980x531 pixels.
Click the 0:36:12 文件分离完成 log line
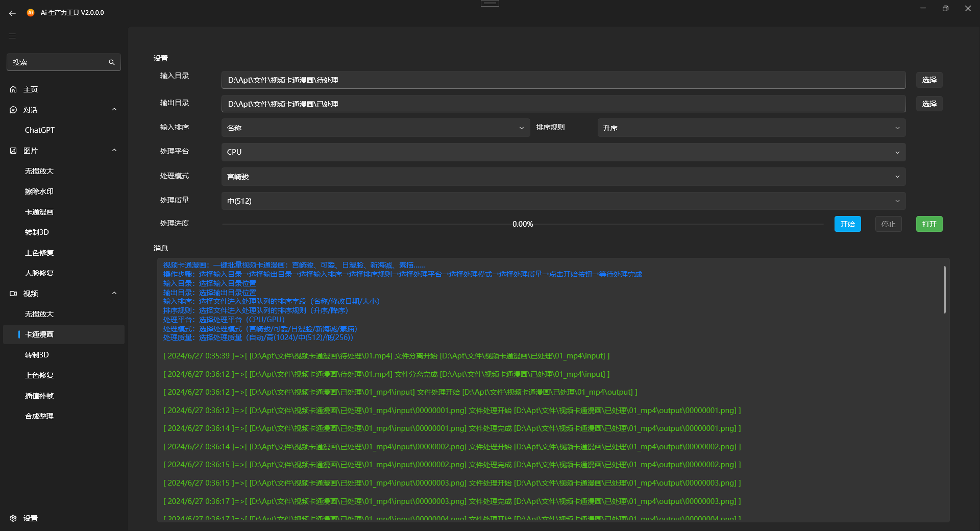(386, 374)
